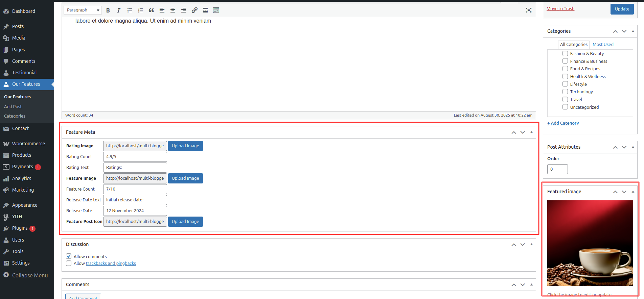The width and height of the screenshot is (644, 299).
Task: Click the Users sidebar icon
Action: click(x=6, y=240)
